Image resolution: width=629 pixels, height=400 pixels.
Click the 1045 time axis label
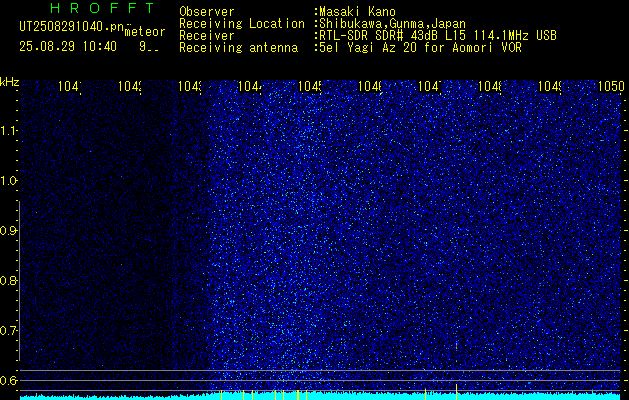click(310, 86)
